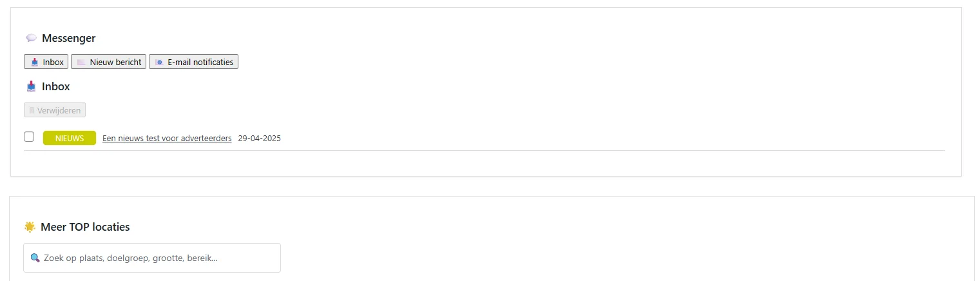Click the yellow NIEUWS badge
Image resolution: width=980 pixels, height=281 pixels.
click(70, 138)
